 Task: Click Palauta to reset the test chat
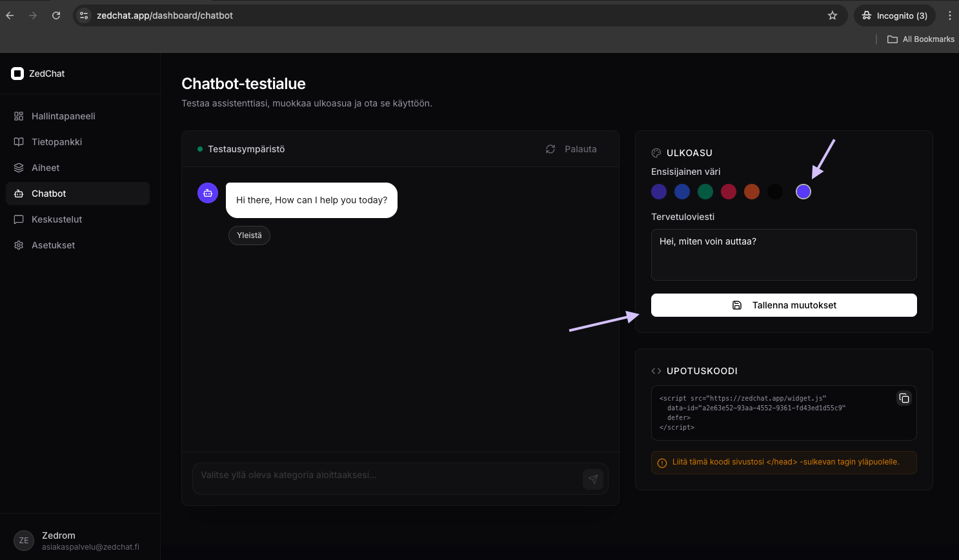tap(572, 149)
